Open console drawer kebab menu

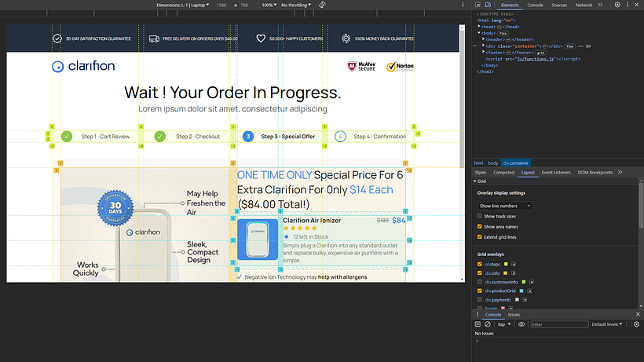point(478,314)
